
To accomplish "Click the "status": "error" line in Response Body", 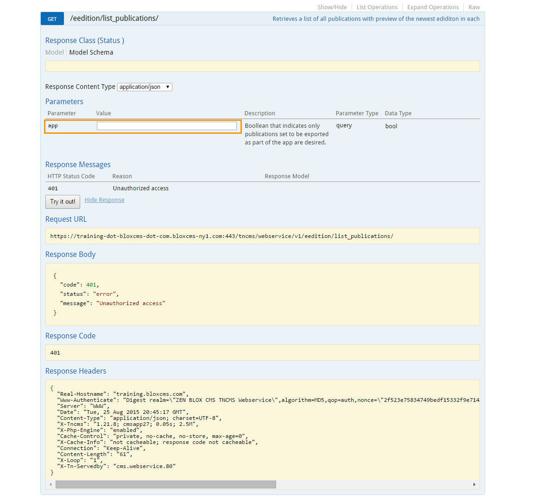I will pyautogui.click(x=89, y=294).
